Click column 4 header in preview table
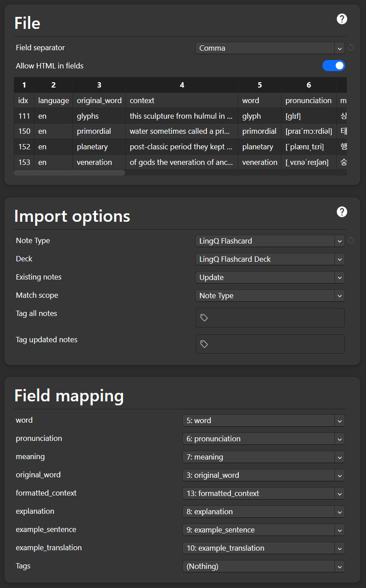This screenshot has height=588, width=366. pyautogui.click(x=181, y=85)
